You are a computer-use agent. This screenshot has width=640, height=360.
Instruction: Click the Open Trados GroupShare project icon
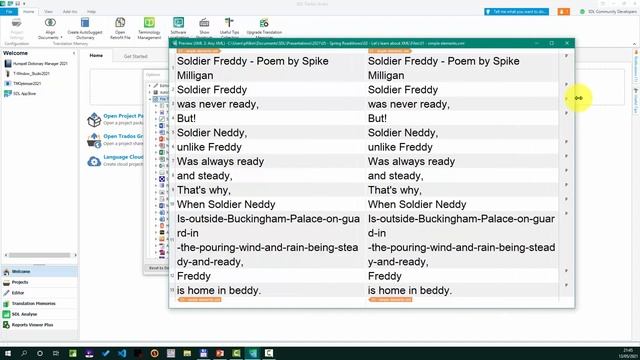(94, 140)
